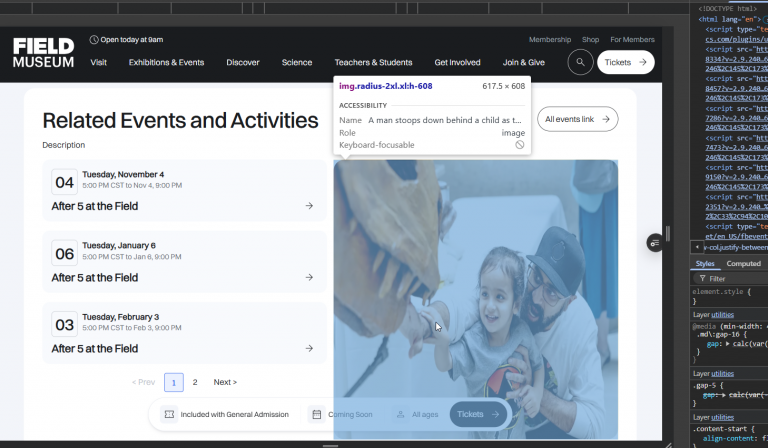Open the Teachers & Students menu
768x448 pixels.
coord(373,62)
